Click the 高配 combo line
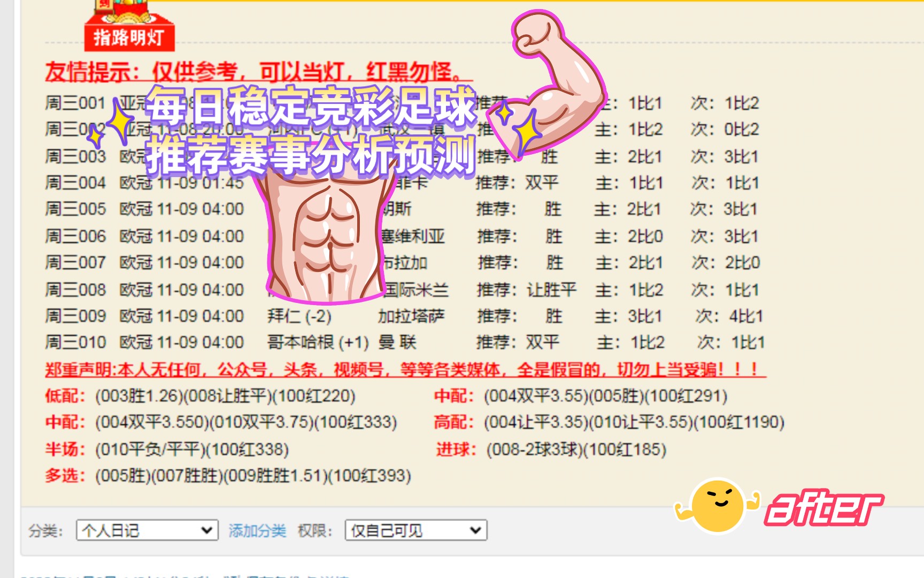Image resolution: width=924 pixels, height=578 pixels. [609, 422]
